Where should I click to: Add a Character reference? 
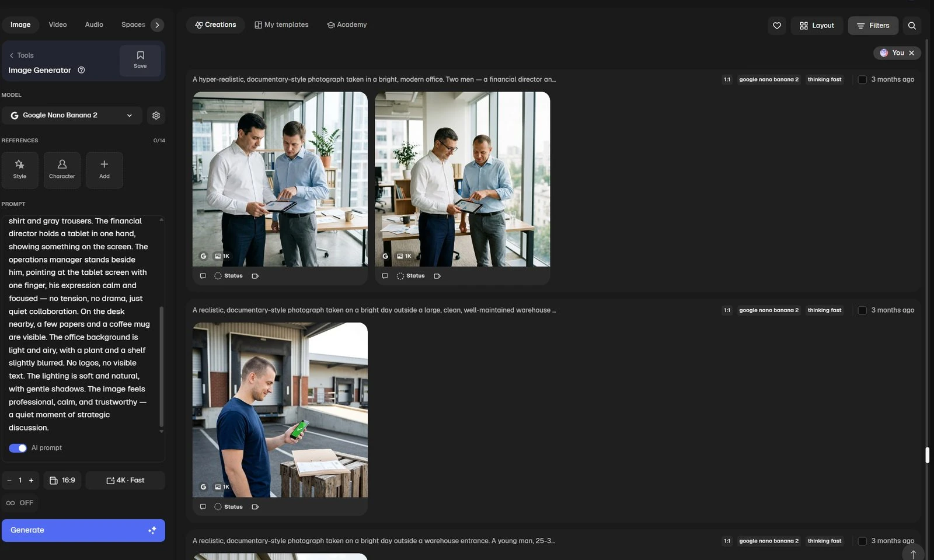point(62,170)
